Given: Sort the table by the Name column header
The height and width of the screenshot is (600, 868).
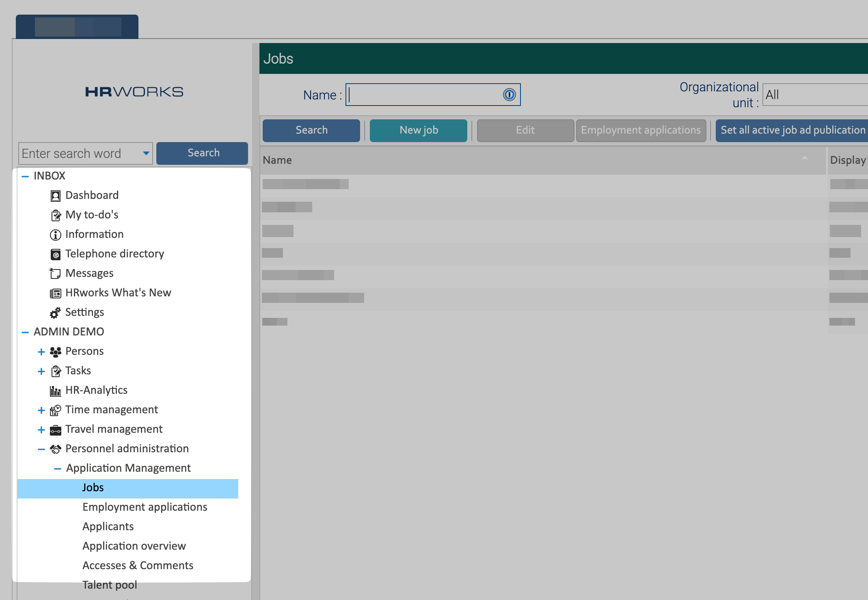Looking at the screenshot, I should point(277,160).
